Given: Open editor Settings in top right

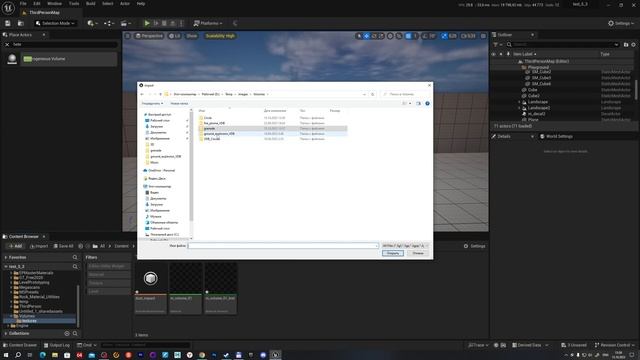Looking at the screenshot, I should tap(621, 23).
